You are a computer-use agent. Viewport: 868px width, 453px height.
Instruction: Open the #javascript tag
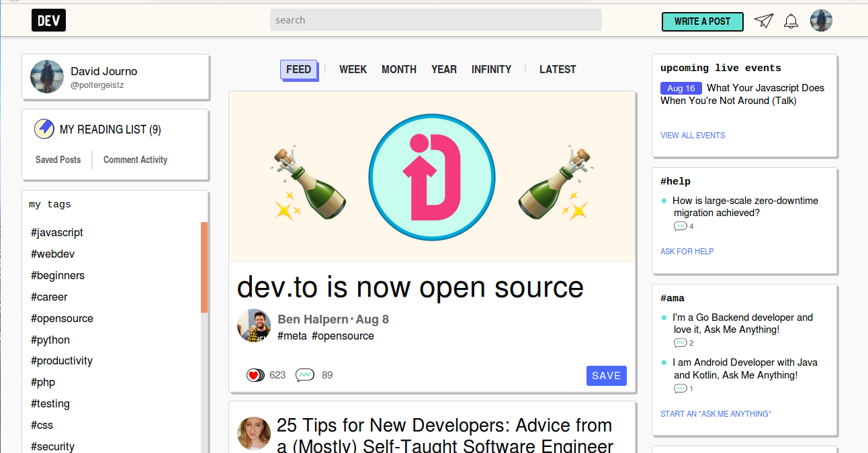coord(57,232)
